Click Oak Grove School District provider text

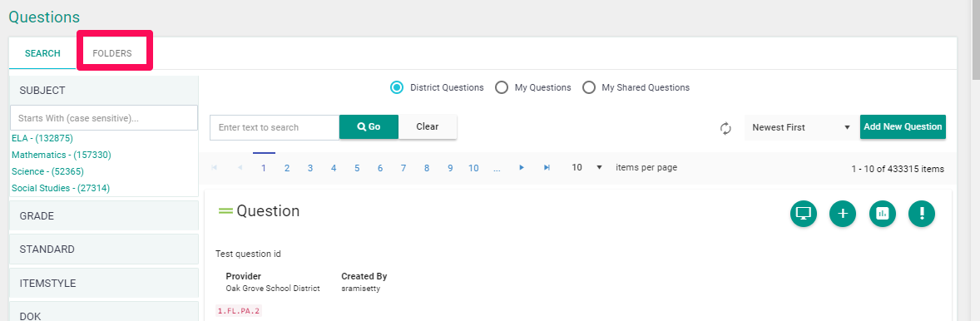[273, 289]
